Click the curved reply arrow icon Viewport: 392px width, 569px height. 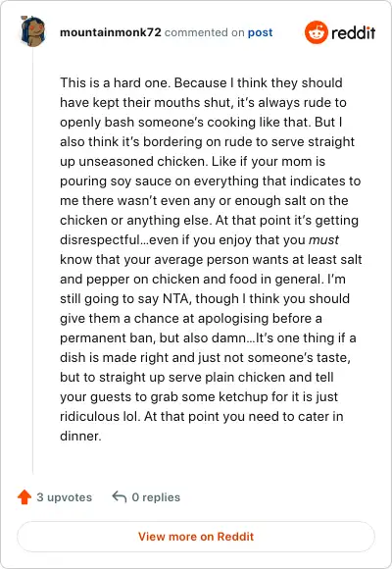point(120,496)
